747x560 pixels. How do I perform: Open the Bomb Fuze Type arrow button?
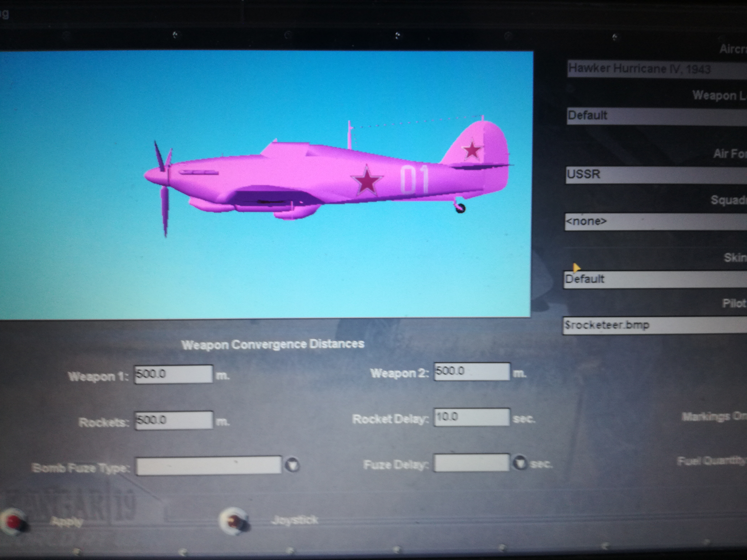click(x=292, y=465)
